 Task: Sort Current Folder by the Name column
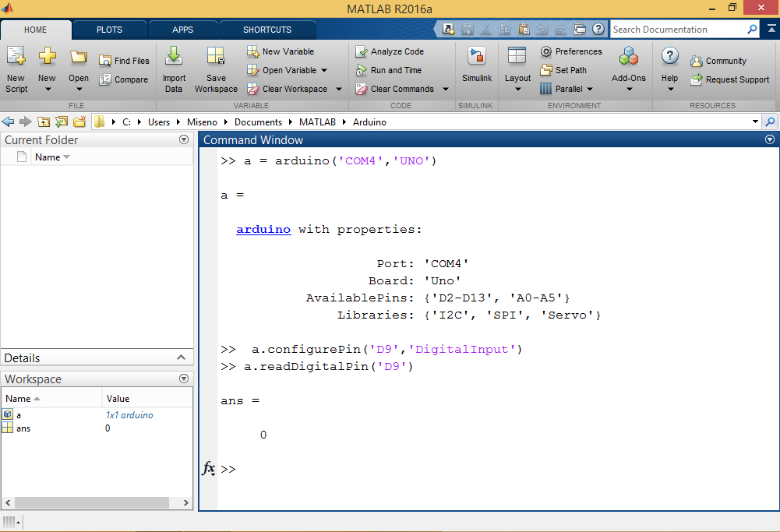[x=48, y=157]
